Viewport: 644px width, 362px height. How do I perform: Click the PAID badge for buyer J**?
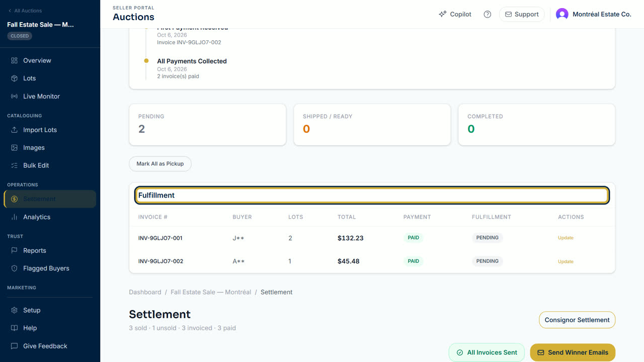413,238
